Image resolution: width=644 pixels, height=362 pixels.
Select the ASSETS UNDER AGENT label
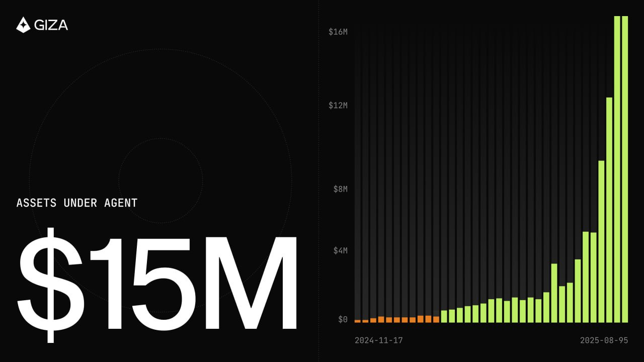point(77,203)
